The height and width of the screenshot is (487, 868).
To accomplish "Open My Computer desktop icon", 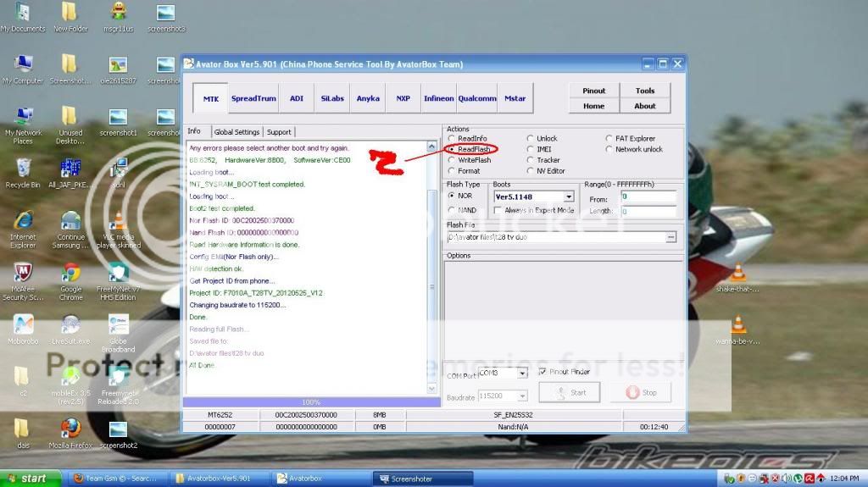I will (23, 69).
